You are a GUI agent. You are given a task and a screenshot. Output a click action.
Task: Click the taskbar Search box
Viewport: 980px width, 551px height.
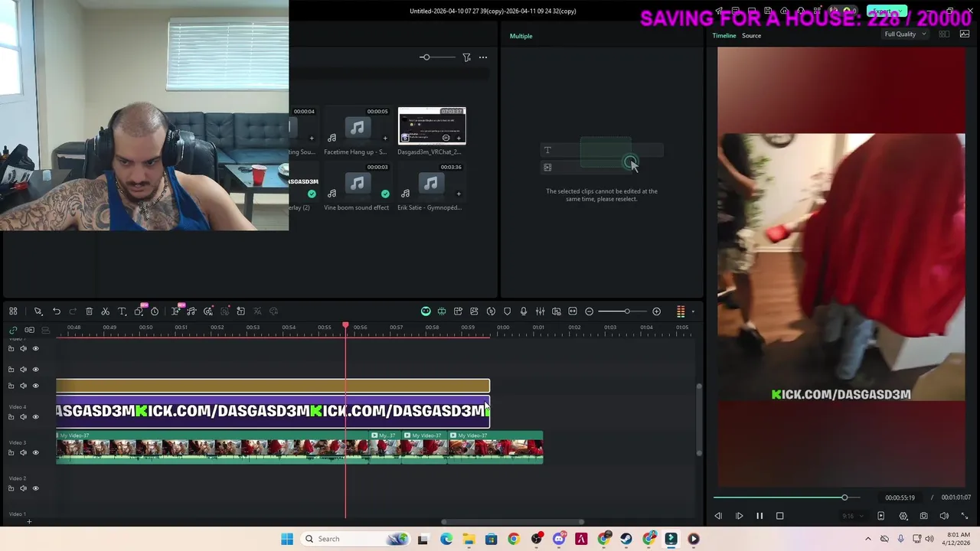pos(356,539)
